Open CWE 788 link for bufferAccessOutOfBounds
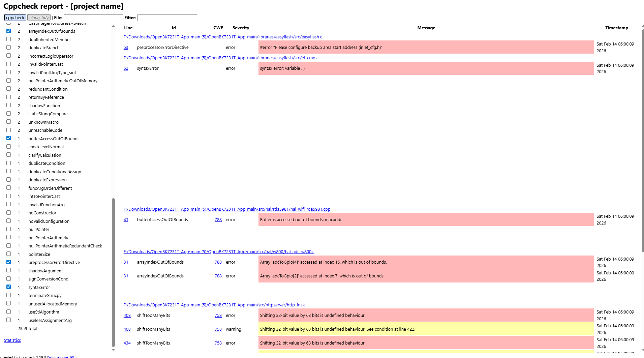This screenshot has height=358, width=644. (218, 220)
